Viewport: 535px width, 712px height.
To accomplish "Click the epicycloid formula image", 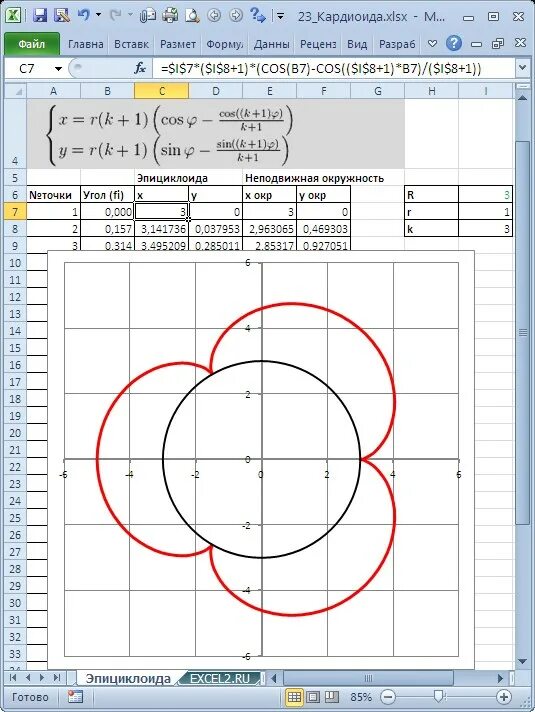I will [x=215, y=134].
